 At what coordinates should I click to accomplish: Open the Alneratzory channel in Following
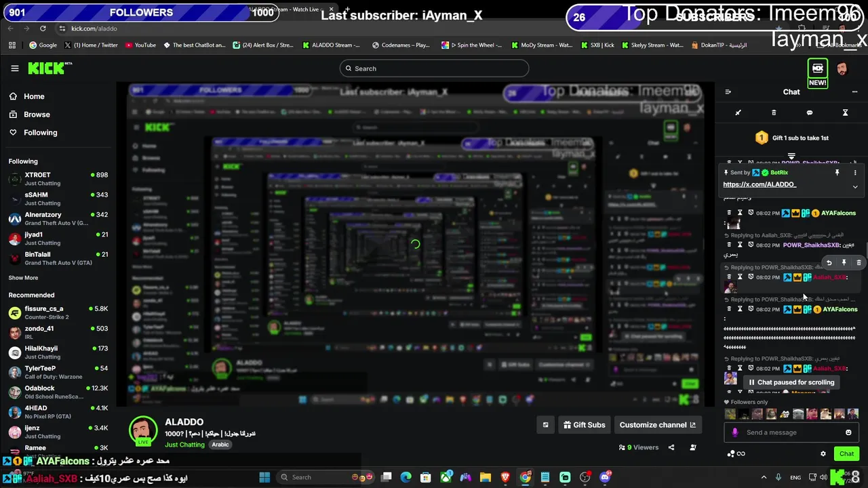pos(58,219)
